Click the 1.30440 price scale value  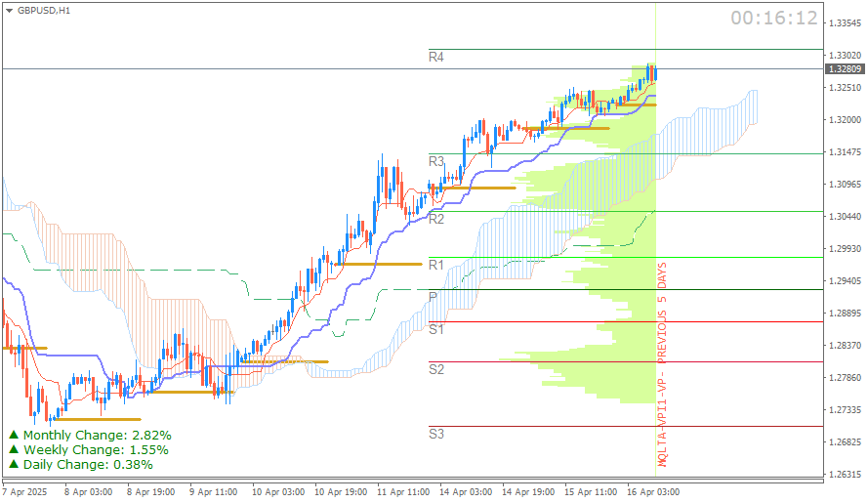[x=845, y=217]
